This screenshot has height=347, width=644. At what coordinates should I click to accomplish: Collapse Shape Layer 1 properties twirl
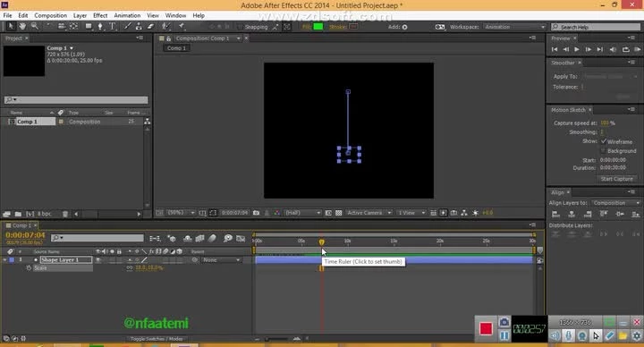pyautogui.click(x=5, y=260)
